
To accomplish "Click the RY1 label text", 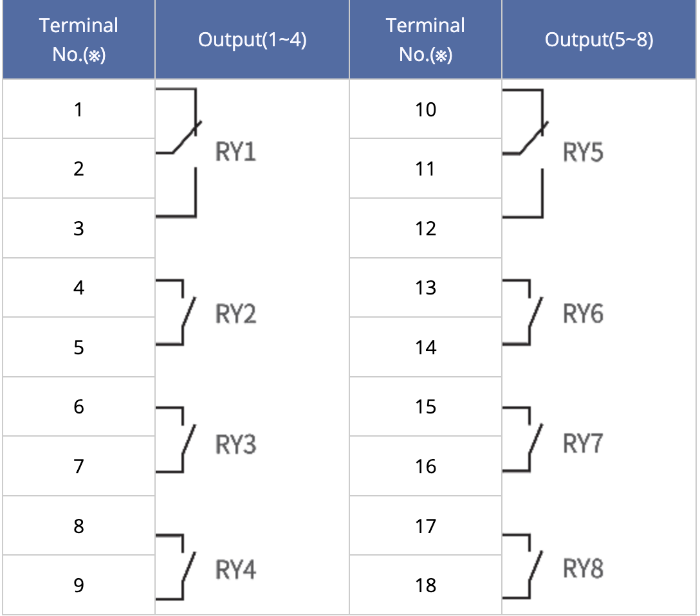I will tap(235, 152).
